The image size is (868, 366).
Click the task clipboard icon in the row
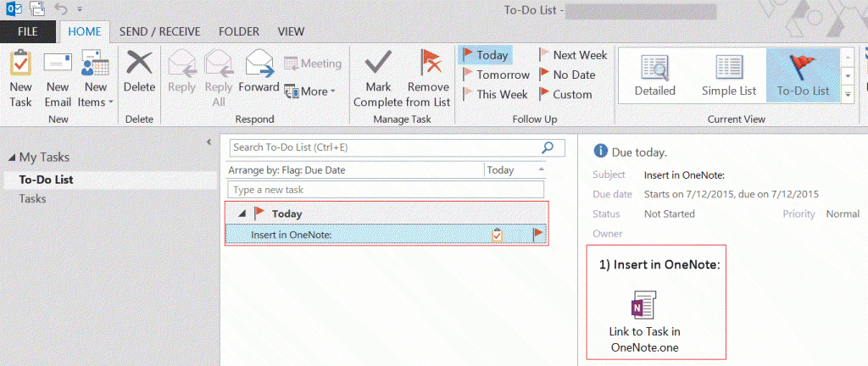click(x=497, y=235)
